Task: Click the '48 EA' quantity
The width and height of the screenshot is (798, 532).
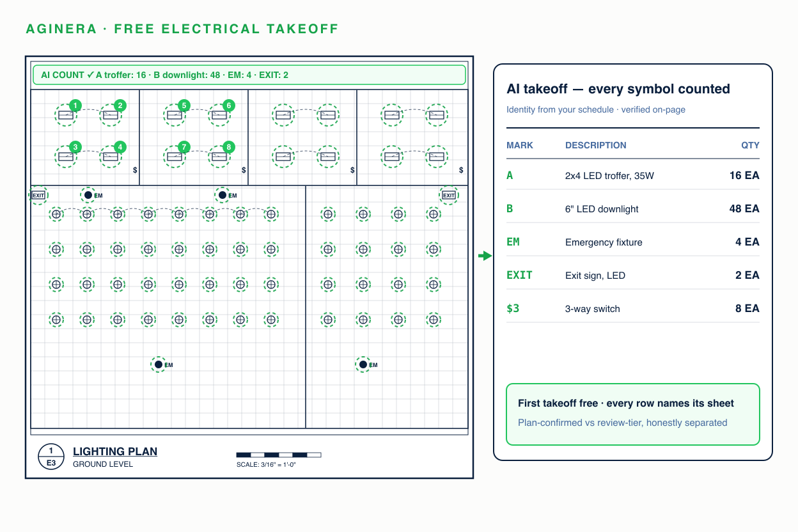Action: (x=744, y=208)
